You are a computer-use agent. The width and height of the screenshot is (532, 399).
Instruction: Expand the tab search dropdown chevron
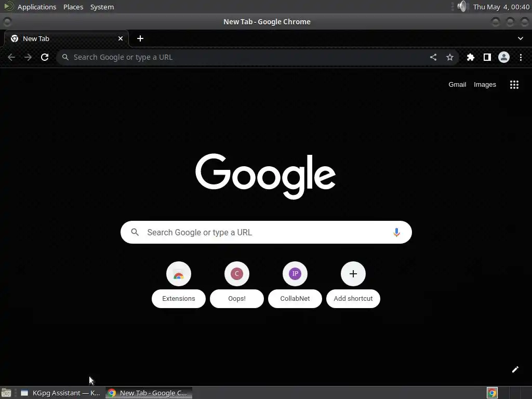click(x=521, y=38)
